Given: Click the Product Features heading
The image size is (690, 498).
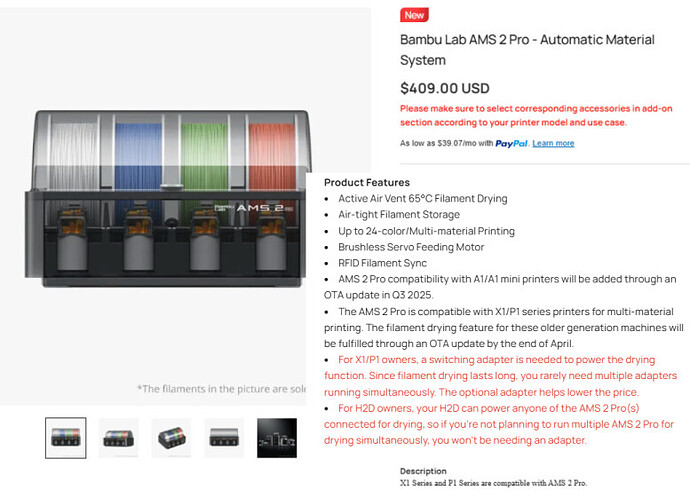Looking at the screenshot, I should 367,182.
